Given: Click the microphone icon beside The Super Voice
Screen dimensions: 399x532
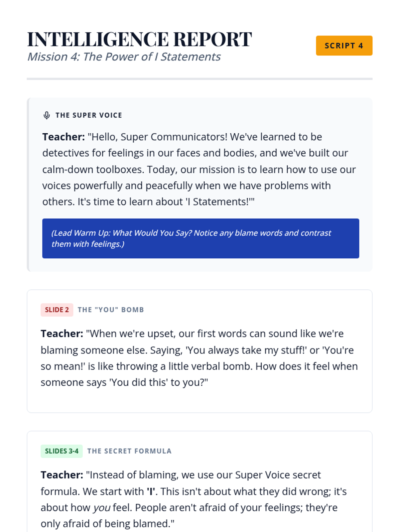Looking at the screenshot, I should [47, 115].
